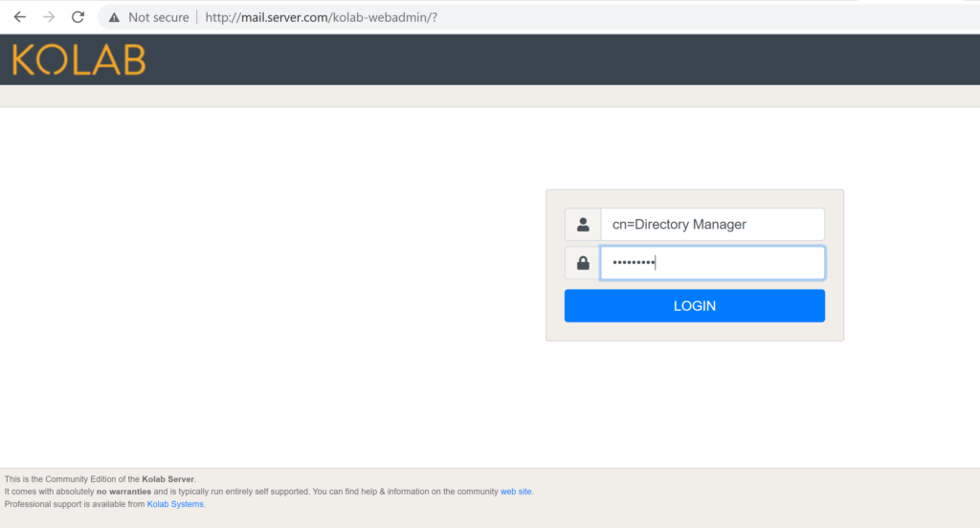This screenshot has width=980, height=528.
Task: Focus the masked password field
Action: click(x=712, y=263)
